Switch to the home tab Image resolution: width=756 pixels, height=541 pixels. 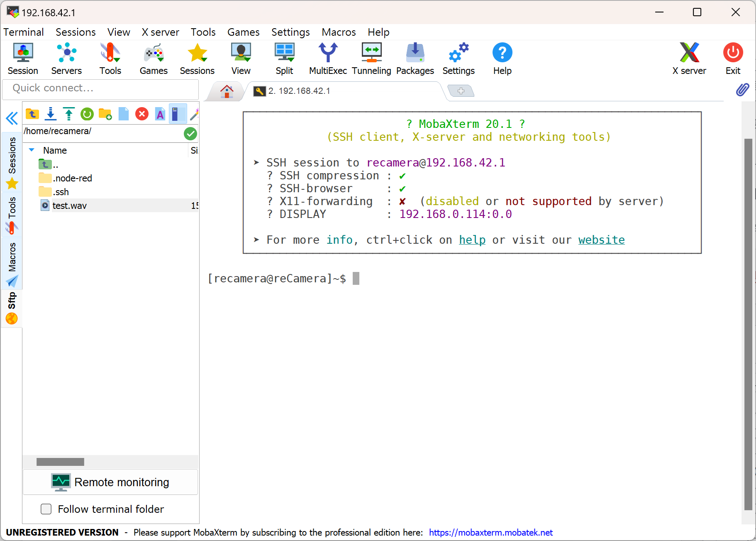click(x=227, y=91)
